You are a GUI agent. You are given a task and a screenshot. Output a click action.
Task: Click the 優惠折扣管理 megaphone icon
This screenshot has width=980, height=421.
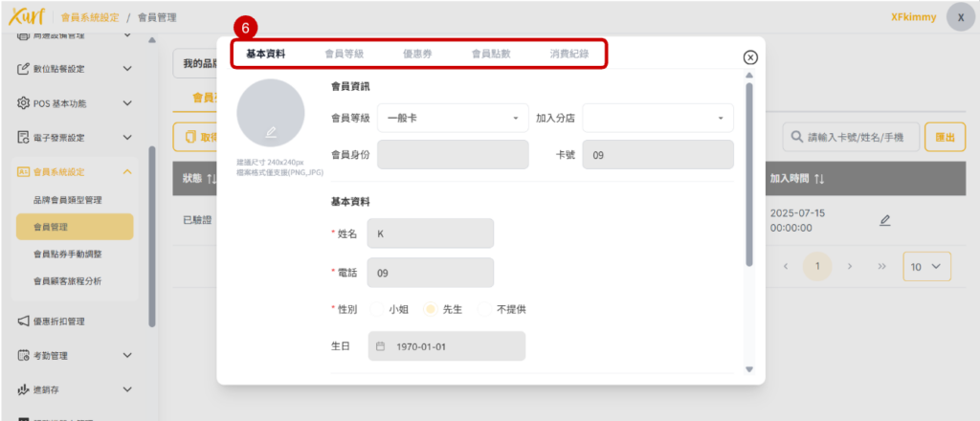click(x=23, y=321)
